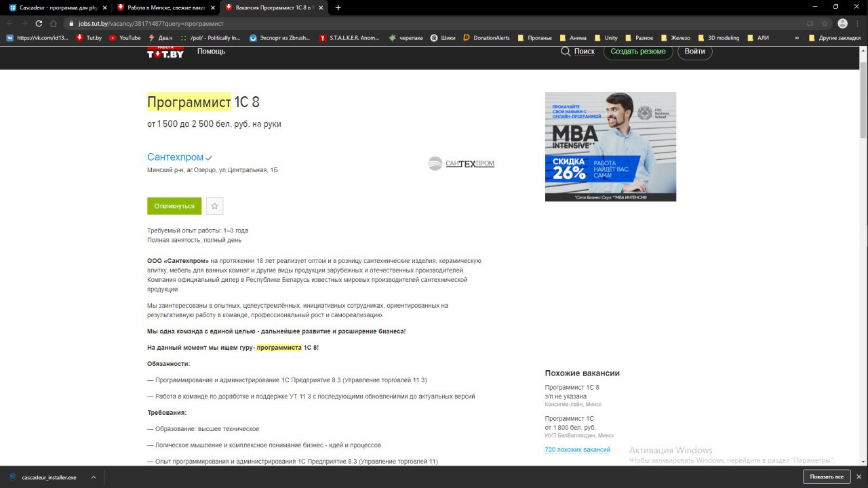The height and width of the screenshot is (488, 868).
Task: Expand the 3D modeling bookmark folder
Action: tap(719, 38)
